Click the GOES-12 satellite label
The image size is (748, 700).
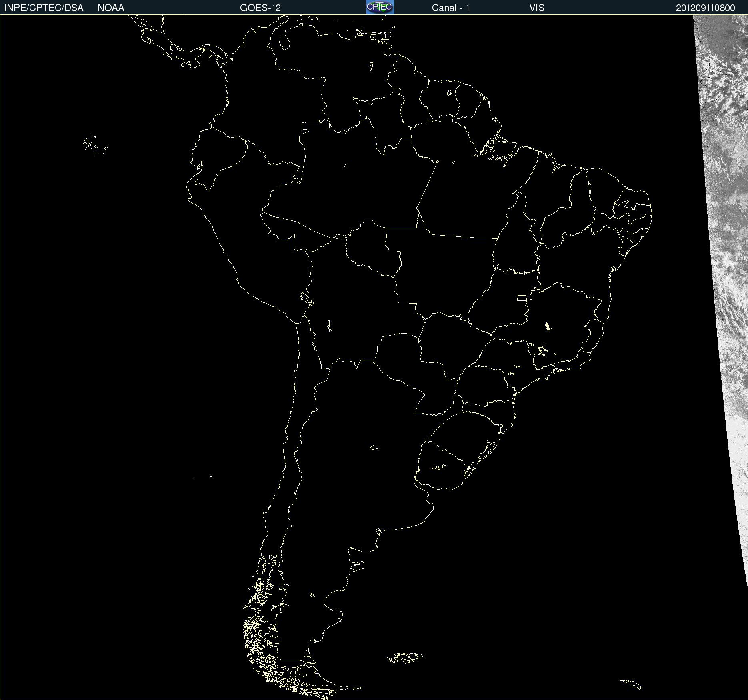260,8
